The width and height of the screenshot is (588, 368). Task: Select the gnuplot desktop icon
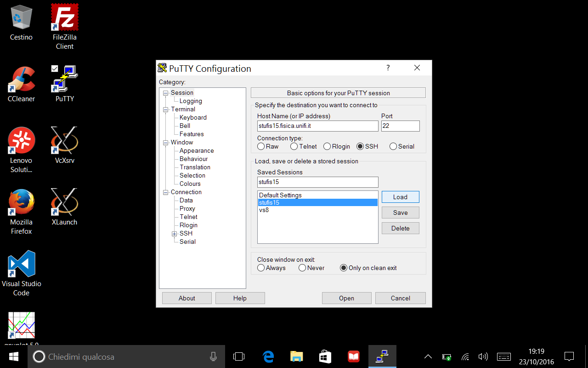(x=21, y=329)
